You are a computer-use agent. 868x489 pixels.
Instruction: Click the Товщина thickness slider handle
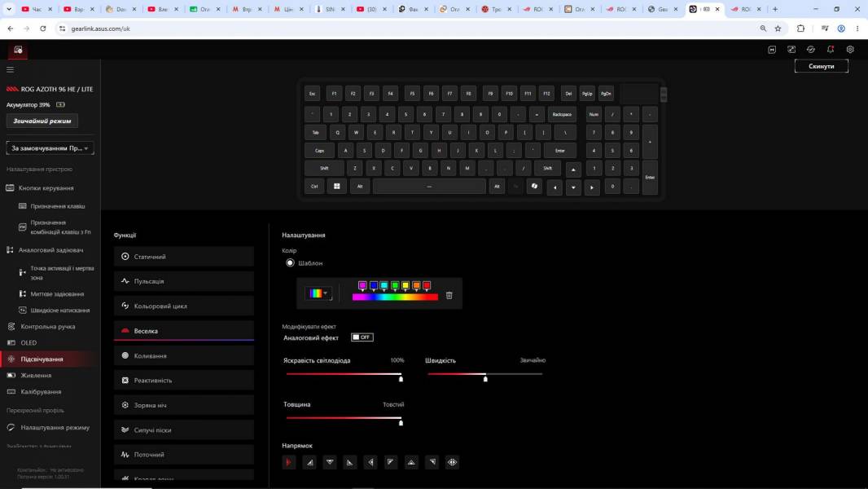tap(401, 422)
